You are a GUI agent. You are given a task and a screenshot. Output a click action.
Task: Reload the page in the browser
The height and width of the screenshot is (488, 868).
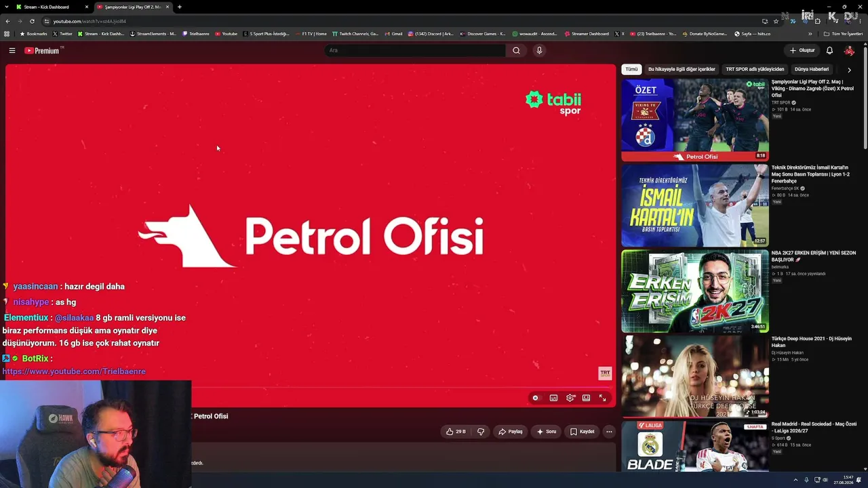[x=32, y=21]
